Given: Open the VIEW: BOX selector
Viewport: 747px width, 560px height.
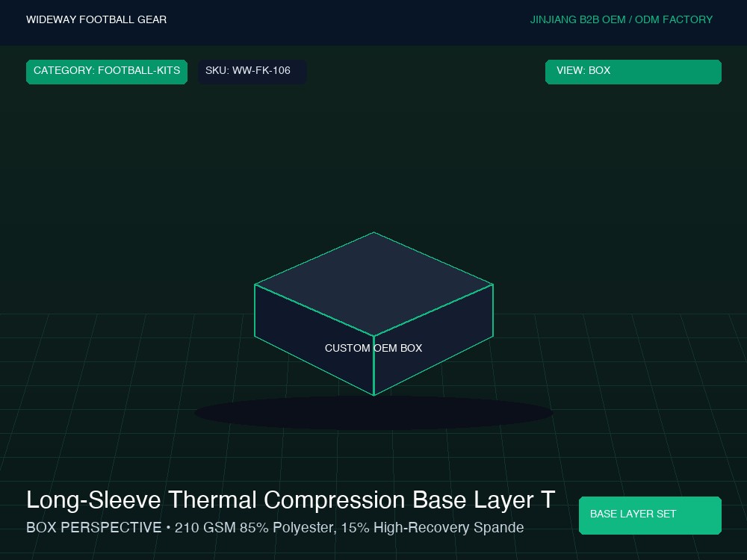Looking at the screenshot, I should coord(633,72).
